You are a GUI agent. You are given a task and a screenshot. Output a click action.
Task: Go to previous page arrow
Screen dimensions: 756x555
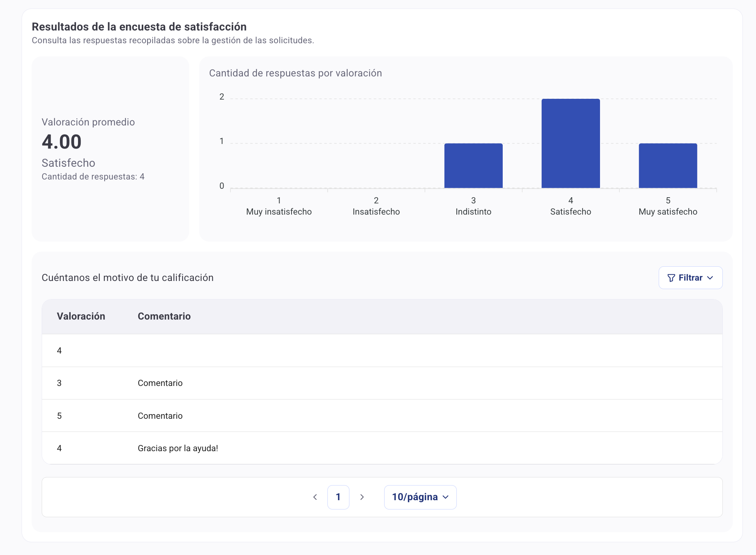315,497
